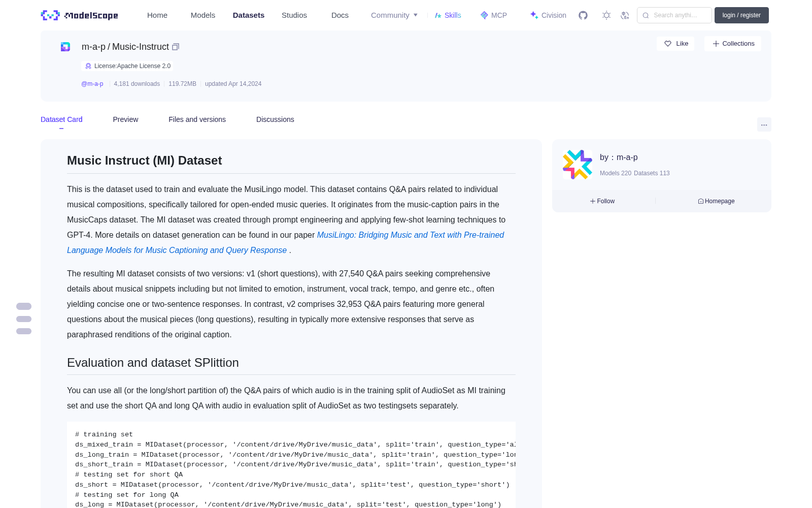812x508 pixels.
Task: Switch language with the translate icon
Action: click(625, 15)
